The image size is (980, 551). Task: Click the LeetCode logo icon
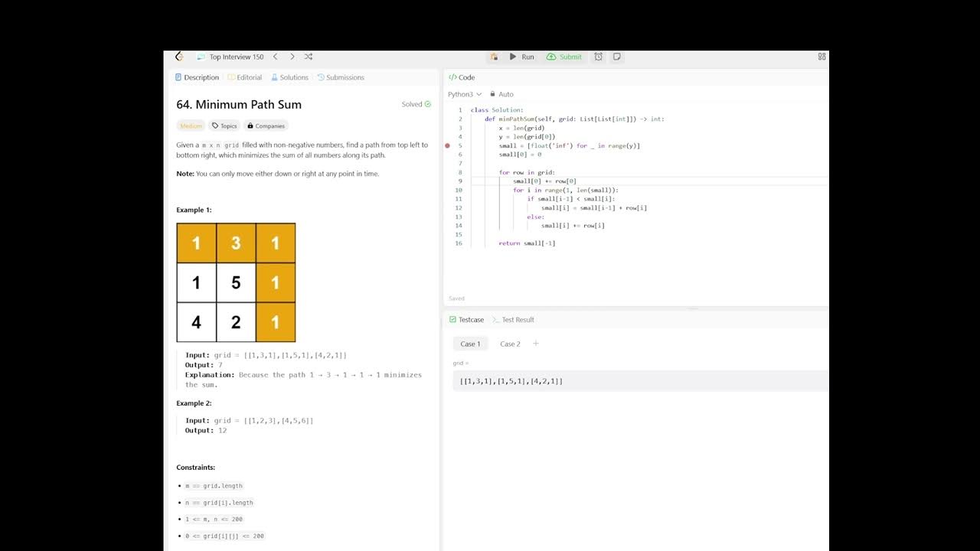click(178, 57)
